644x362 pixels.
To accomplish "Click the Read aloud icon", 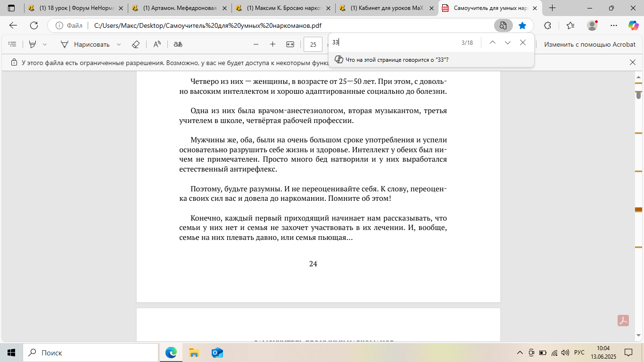I will point(157,44).
